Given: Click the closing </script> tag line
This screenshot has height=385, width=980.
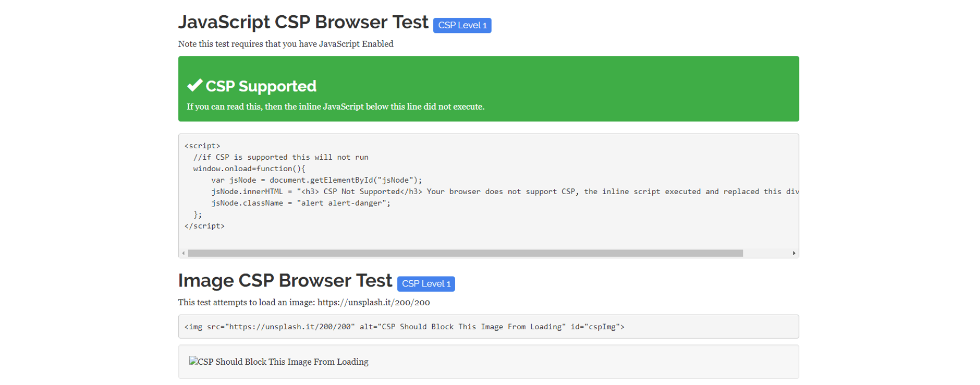Looking at the screenshot, I should tap(204, 226).
